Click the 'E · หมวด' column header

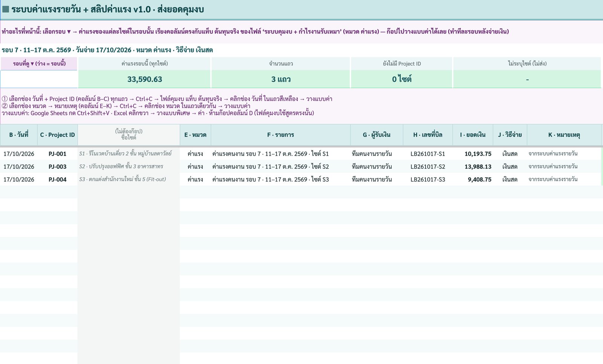tap(195, 135)
